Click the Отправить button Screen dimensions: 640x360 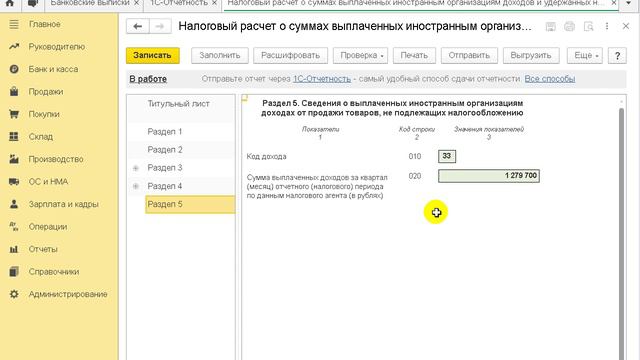[469, 56]
